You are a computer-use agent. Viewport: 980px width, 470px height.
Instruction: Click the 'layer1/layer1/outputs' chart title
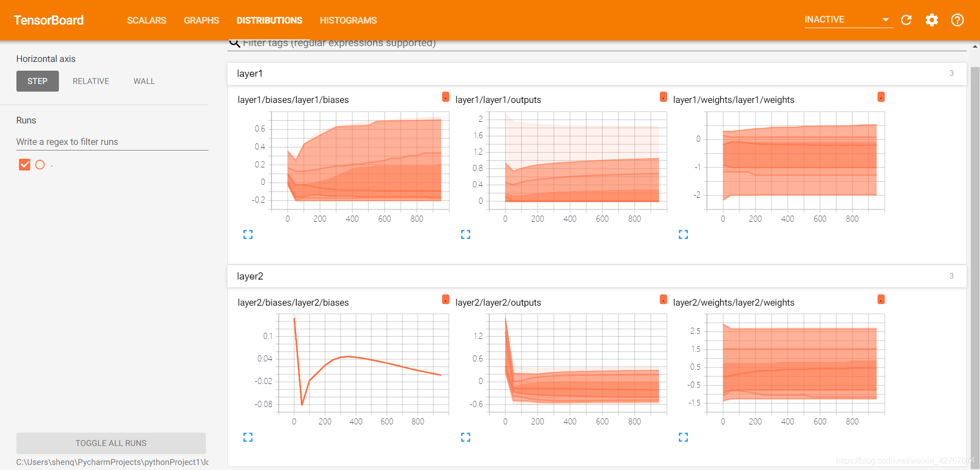pos(498,100)
